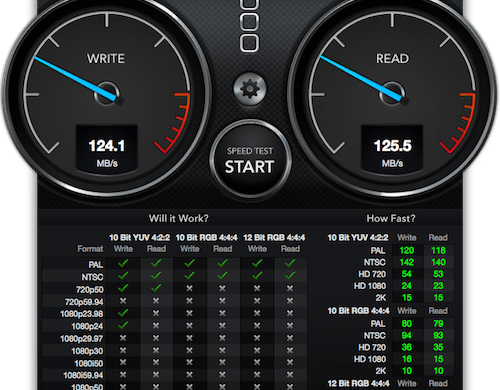Click HD 1080 read value 23

(438, 286)
